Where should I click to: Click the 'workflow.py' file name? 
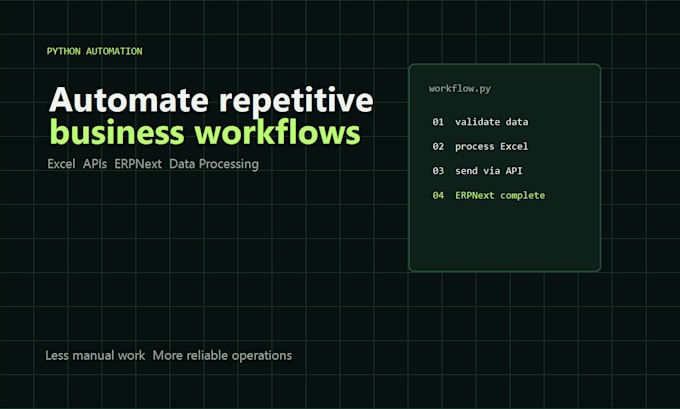[460, 88]
